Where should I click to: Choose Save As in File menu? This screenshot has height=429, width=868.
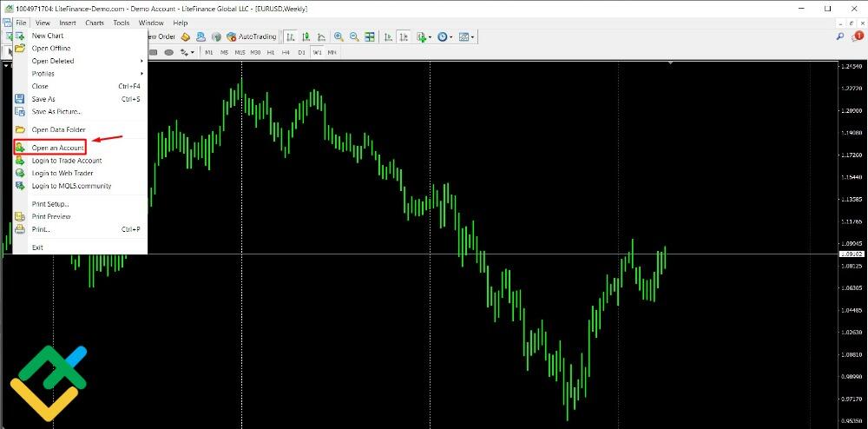[x=80, y=99]
